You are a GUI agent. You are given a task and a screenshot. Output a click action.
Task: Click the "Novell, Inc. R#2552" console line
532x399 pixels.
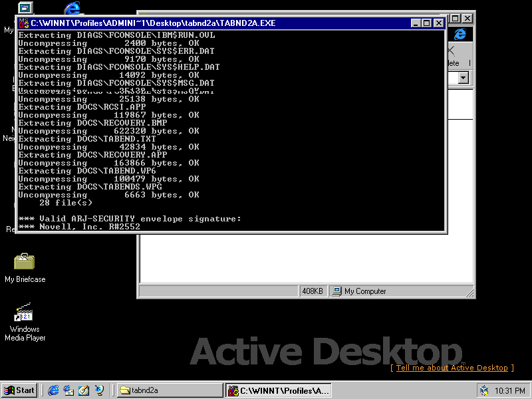pos(90,227)
